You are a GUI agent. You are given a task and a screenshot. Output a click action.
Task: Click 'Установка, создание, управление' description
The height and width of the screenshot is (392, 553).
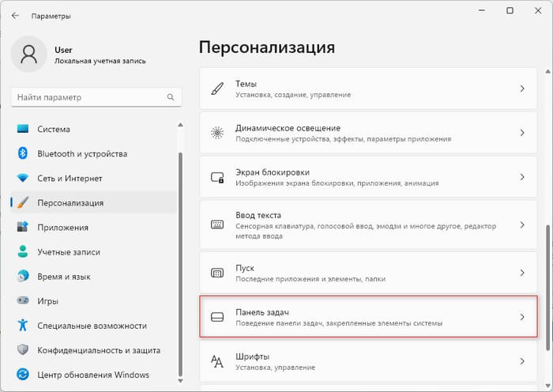[x=293, y=95]
